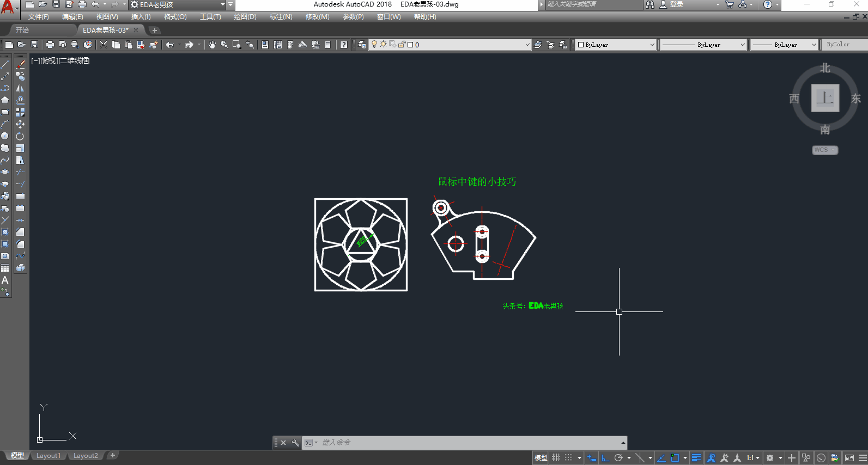Select the Multiline Text tool
Viewport: 868px width, 465px height.
[5, 280]
